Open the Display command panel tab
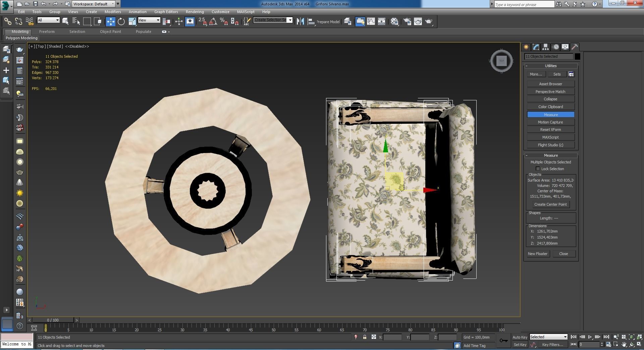Screen dimensions: 644x350 point(565,47)
